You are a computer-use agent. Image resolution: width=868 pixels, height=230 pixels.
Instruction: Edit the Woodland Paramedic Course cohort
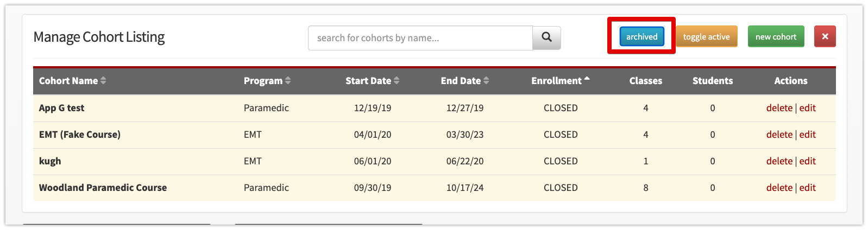click(x=808, y=188)
